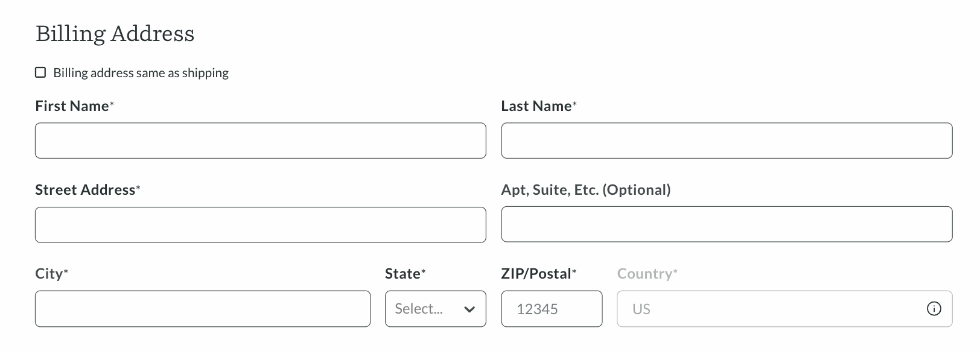Click the Apt, Suite, Etc. (Optional) label

coord(586,190)
